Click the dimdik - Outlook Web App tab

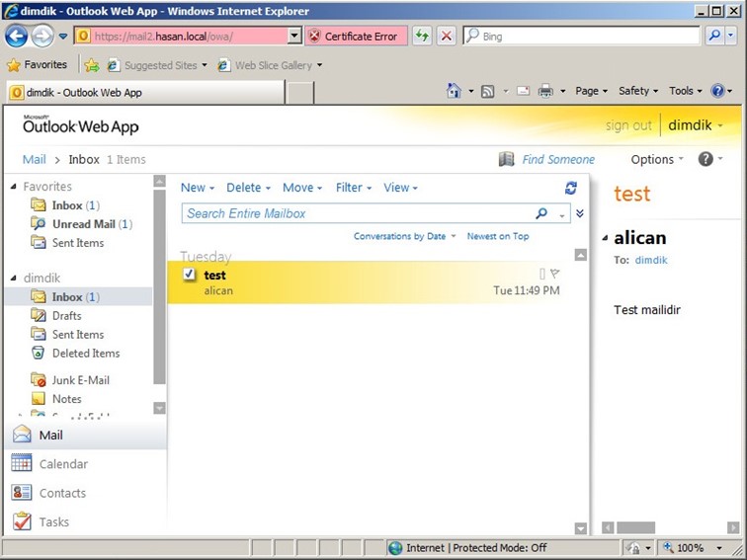pyautogui.click(x=145, y=93)
